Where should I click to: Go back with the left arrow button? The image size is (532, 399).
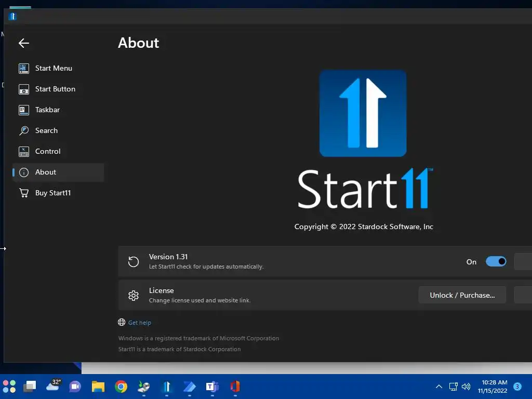click(x=24, y=43)
